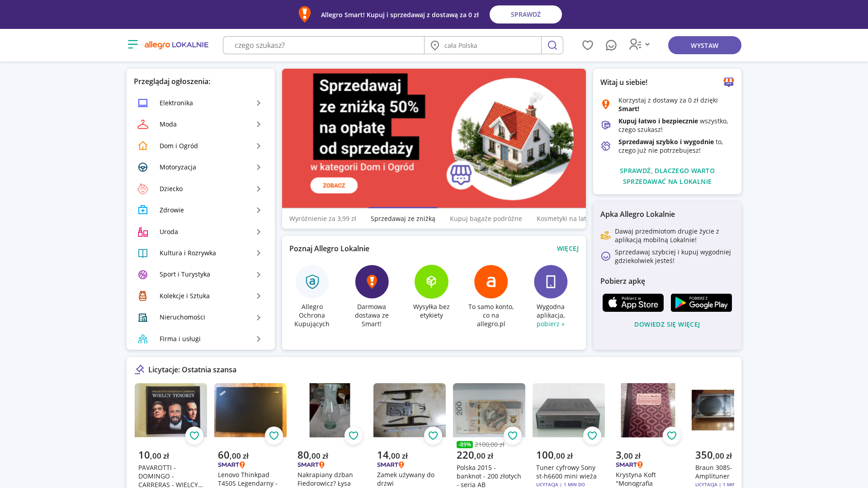Expand the user account dropdown arrow
This screenshot has height=488, width=868.
click(x=647, y=44)
